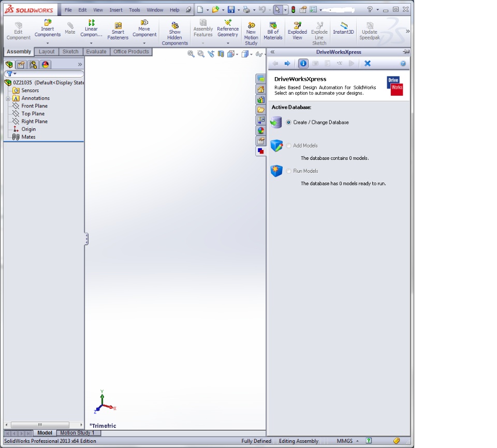Screen dimensions: 497x448
Task: Click Insert Components tool
Action: 47,28
